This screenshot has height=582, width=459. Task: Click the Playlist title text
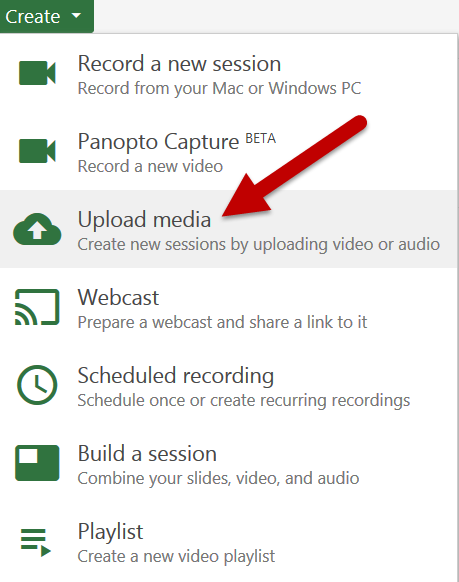[x=110, y=532]
